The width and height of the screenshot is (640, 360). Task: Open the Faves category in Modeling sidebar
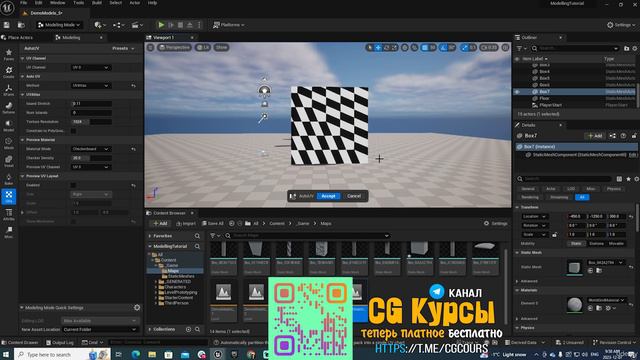tap(9, 55)
